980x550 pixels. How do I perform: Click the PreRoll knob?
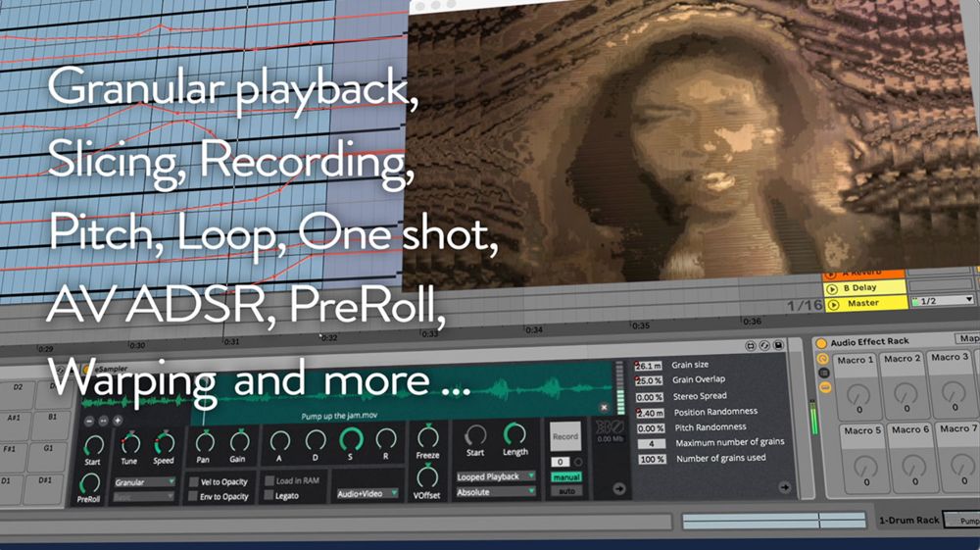89,482
